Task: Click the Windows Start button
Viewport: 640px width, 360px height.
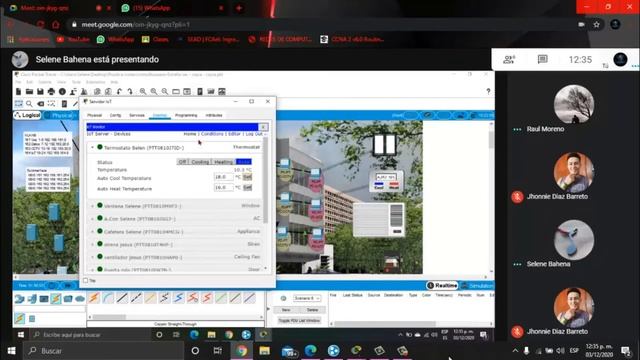Action: 11,351
